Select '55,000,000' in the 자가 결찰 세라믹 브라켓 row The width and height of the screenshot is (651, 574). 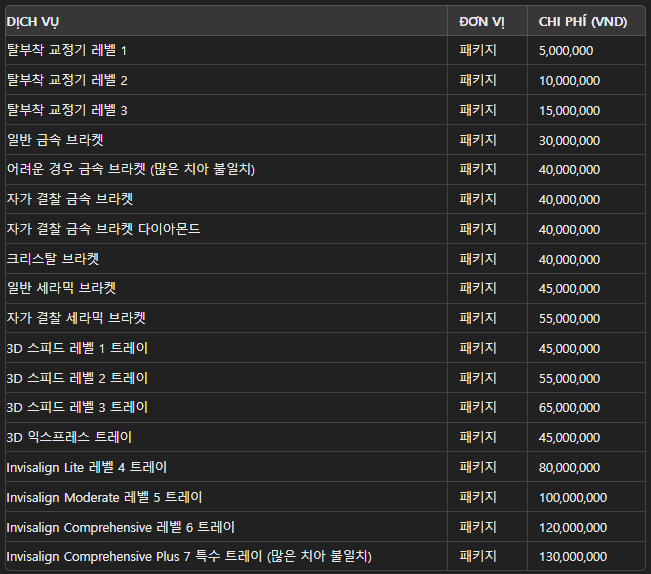click(569, 318)
